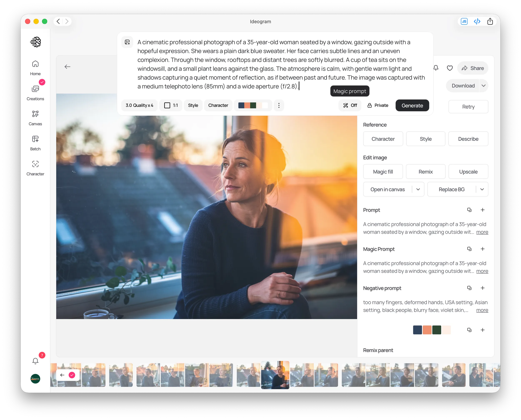The width and height of the screenshot is (521, 420).
Task: Click into the prompt text field
Action: coord(281,64)
